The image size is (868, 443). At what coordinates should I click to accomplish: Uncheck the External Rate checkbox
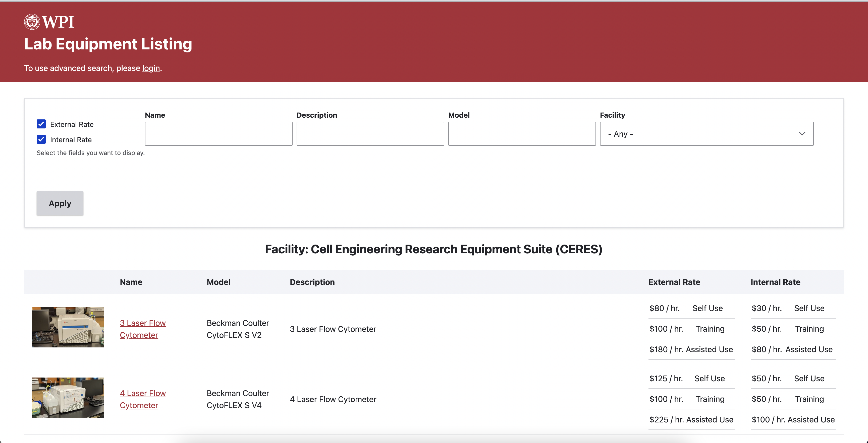click(41, 124)
